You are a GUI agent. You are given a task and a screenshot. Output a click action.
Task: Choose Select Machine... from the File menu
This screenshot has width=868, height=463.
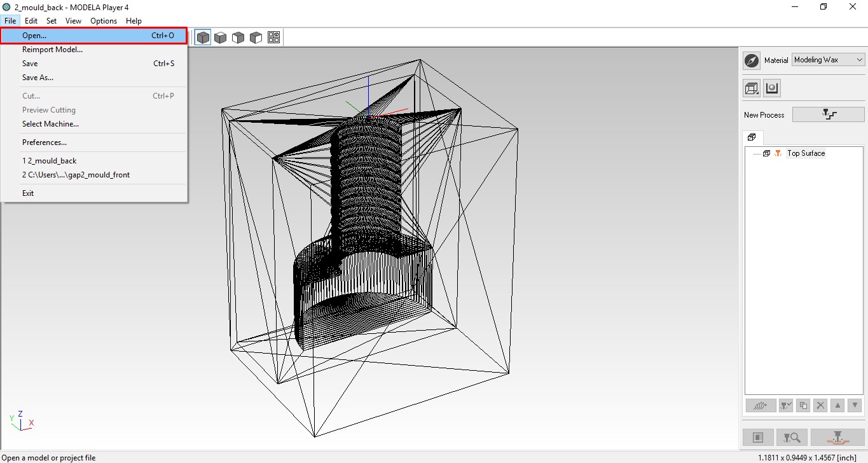pos(93,124)
